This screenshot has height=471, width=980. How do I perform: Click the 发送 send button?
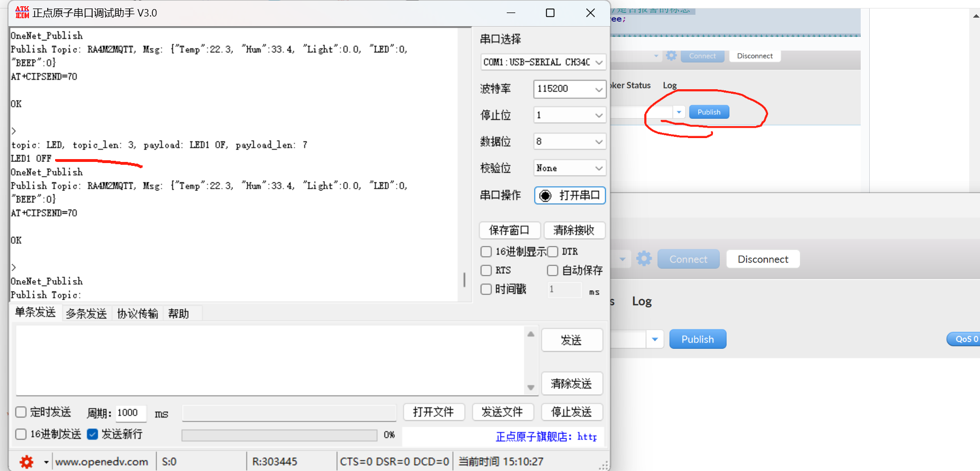coord(572,340)
